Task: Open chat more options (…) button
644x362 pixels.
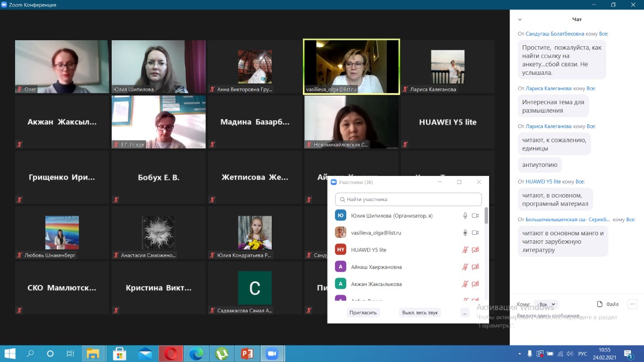Action: 633,304
